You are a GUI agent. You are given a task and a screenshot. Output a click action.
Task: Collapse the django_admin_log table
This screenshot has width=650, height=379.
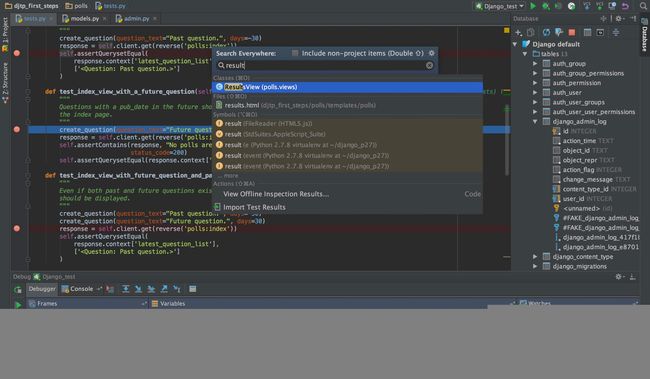point(535,121)
